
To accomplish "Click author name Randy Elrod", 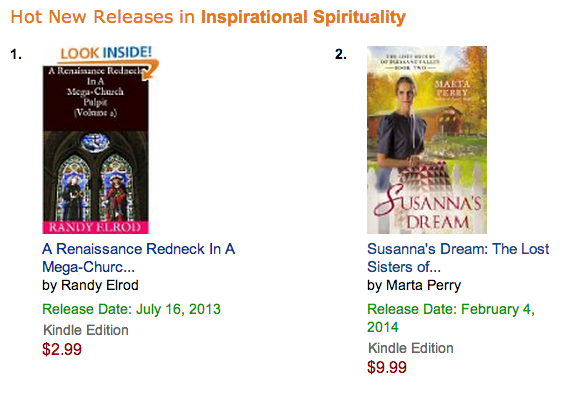I will click(100, 285).
